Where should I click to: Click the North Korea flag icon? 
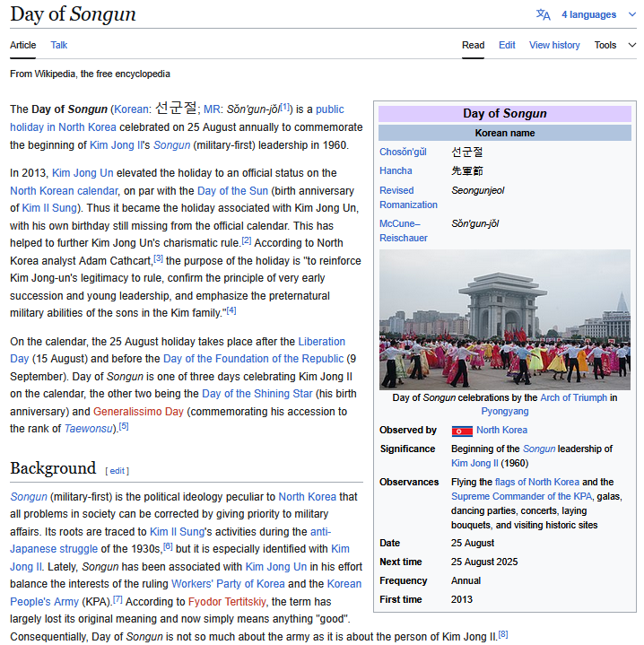(x=462, y=431)
